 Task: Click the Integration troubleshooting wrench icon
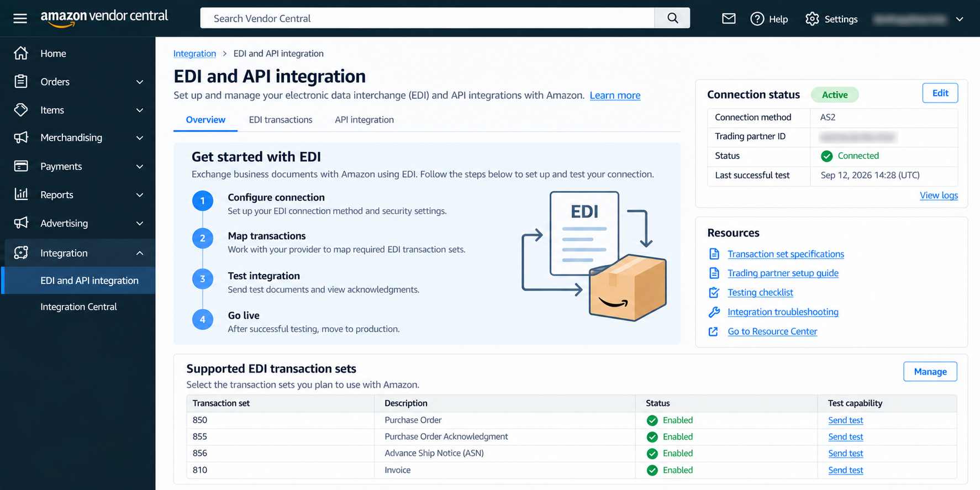[714, 312]
